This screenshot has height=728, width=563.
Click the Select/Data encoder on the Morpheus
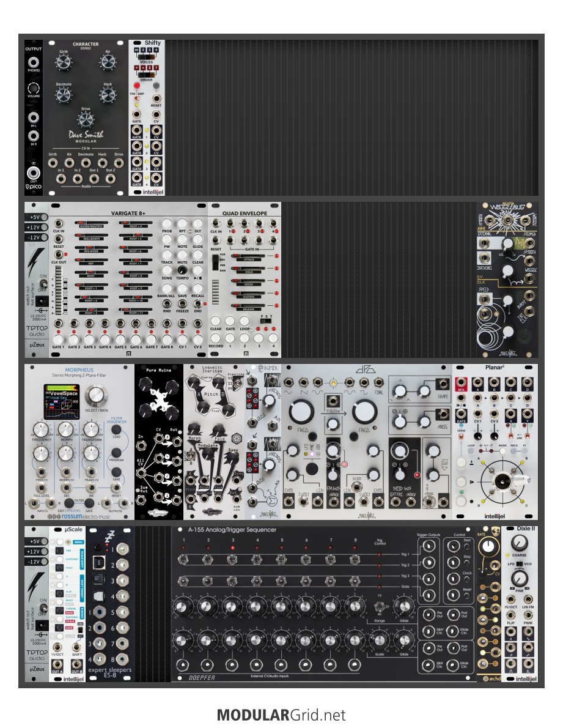(x=97, y=395)
